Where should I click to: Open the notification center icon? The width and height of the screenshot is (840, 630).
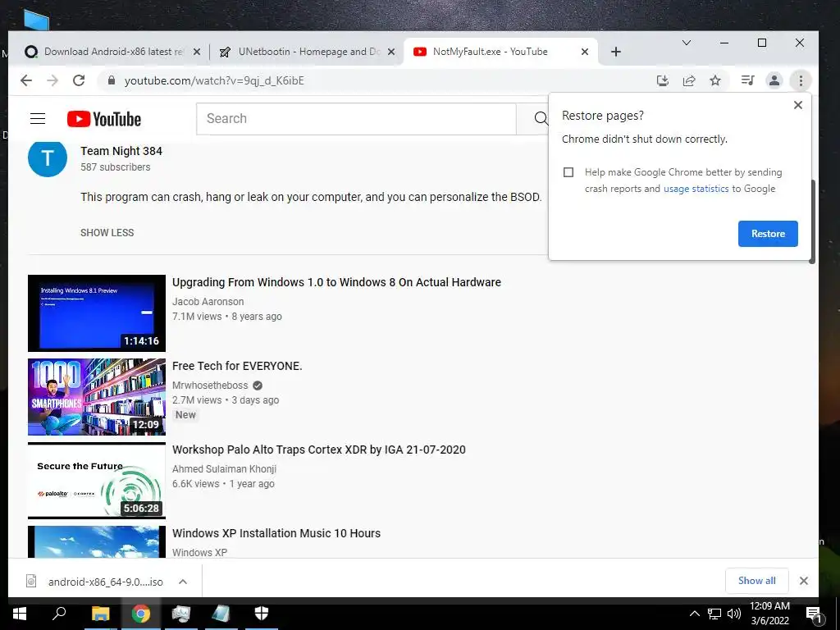(x=815, y=615)
